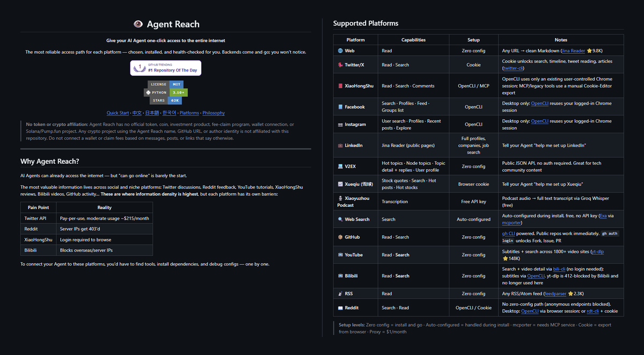
Task: Open the OpenCLI link in the Bilibili row
Action: click(536, 276)
